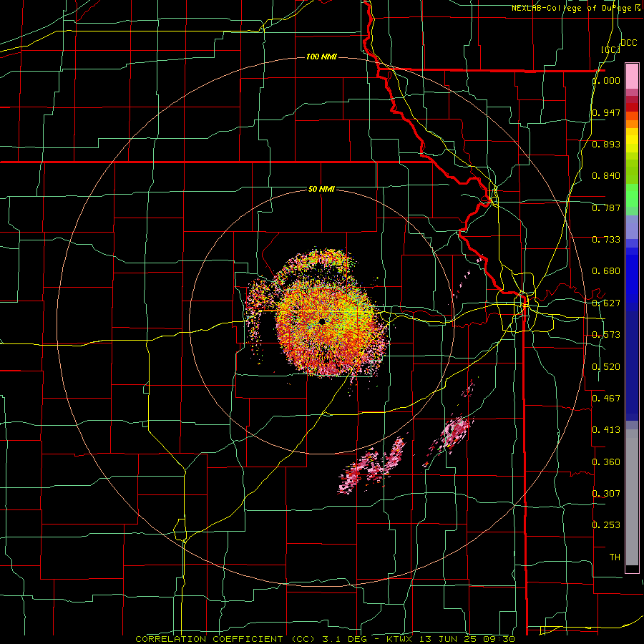Click the 0.893 color scale value
Image resolution: width=644 pixels, height=644 pixels.
(x=606, y=144)
